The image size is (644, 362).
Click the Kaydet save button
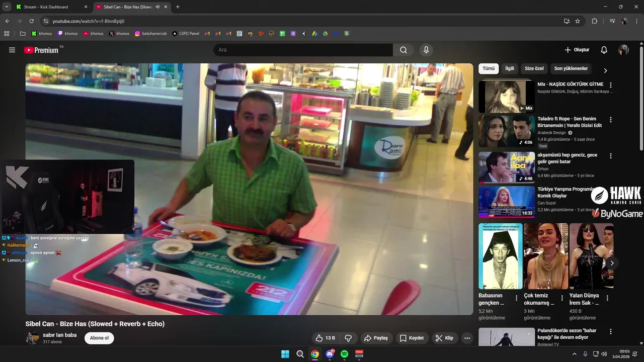pyautogui.click(x=412, y=338)
